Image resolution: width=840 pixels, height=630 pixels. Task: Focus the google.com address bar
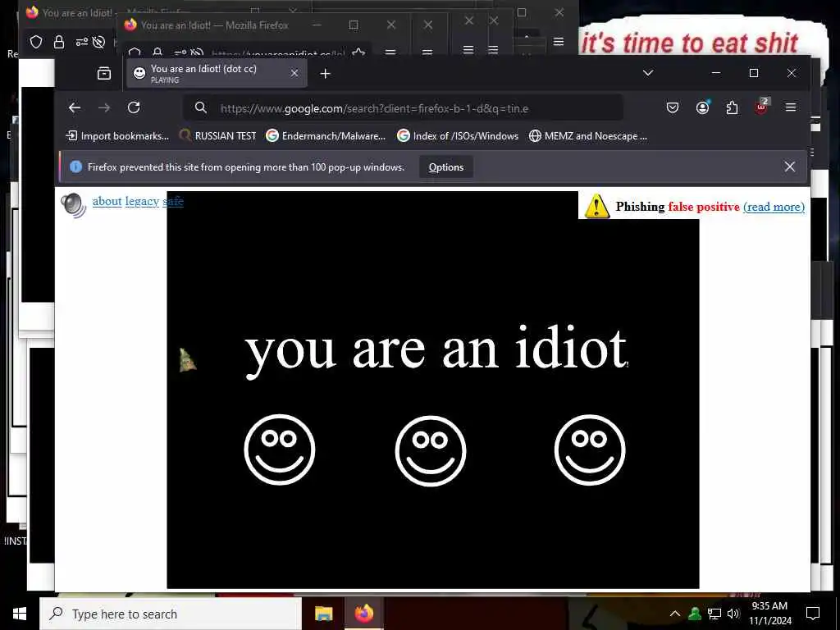tap(402, 108)
